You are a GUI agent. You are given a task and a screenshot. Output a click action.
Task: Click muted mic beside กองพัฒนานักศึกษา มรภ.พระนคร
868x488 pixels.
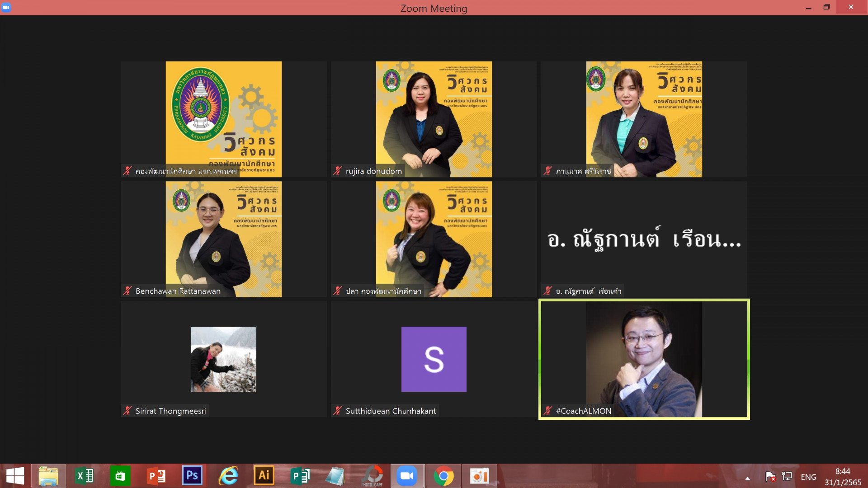coord(127,171)
